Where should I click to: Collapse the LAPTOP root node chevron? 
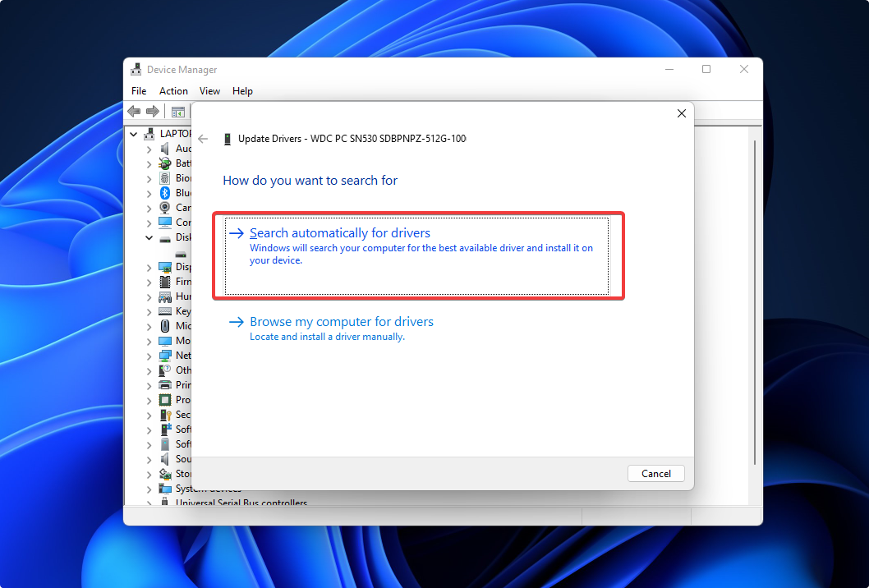pyautogui.click(x=134, y=134)
